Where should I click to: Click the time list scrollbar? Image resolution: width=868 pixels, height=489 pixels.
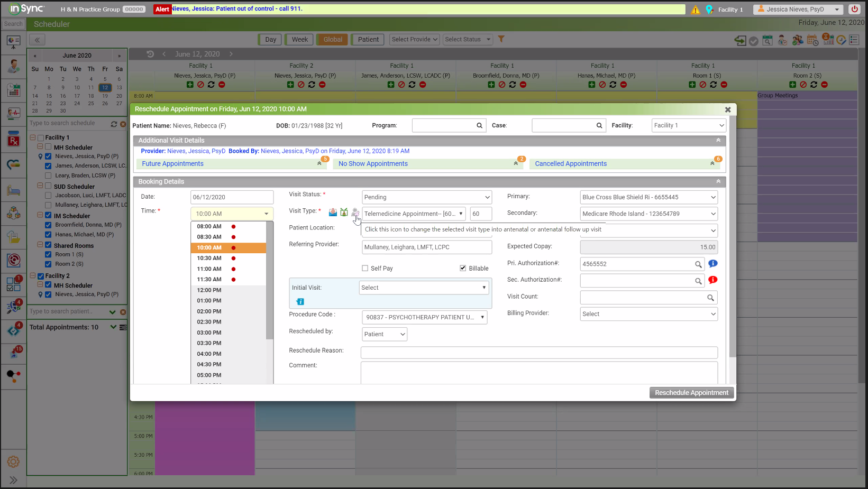(x=269, y=280)
